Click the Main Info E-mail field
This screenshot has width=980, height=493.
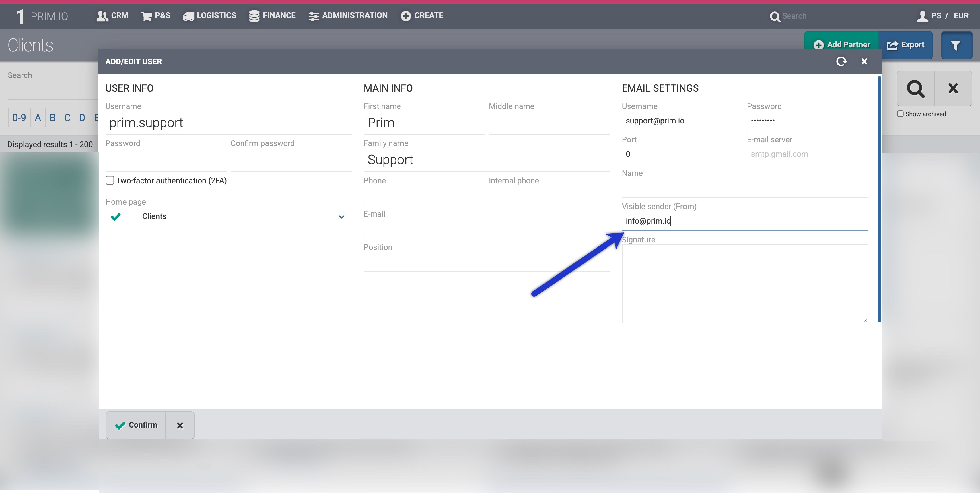click(x=487, y=229)
